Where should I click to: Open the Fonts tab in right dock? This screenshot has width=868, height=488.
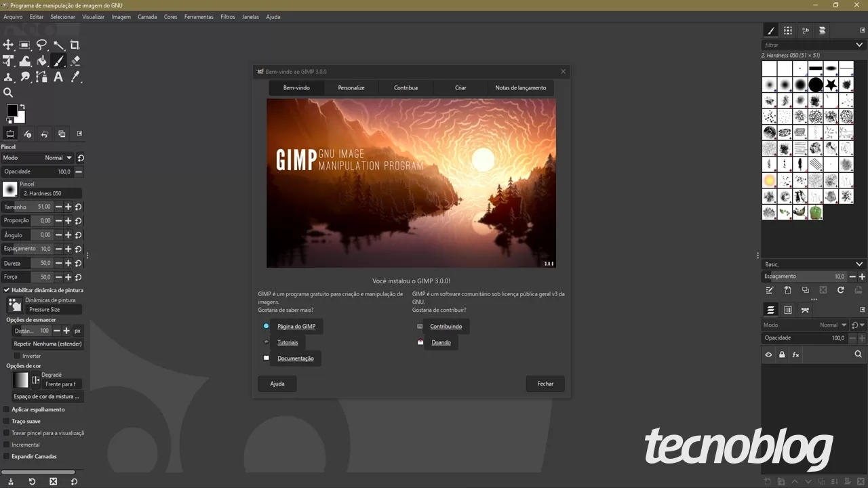click(805, 30)
